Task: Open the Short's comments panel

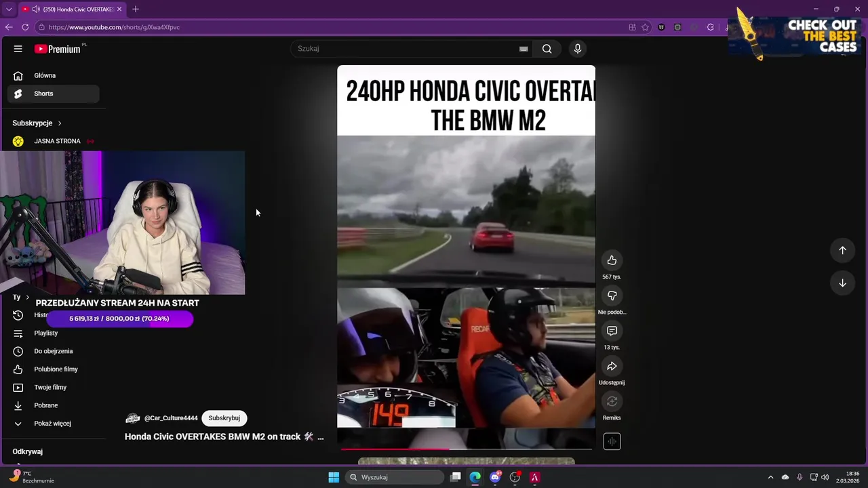Action: click(612, 331)
